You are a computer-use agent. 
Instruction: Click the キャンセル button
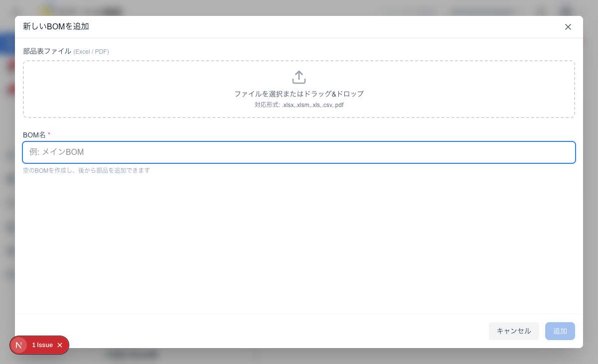[x=514, y=331]
